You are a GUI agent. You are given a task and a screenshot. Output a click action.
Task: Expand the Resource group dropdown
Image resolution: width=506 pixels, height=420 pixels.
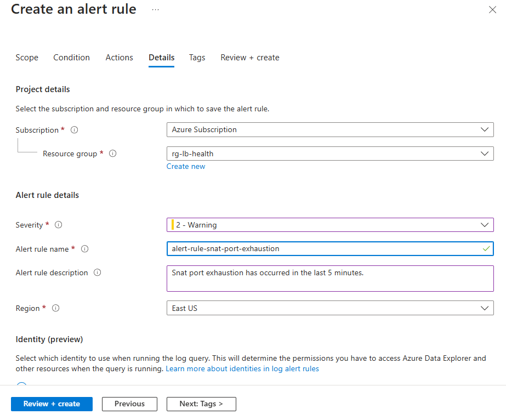[x=329, y=154]
